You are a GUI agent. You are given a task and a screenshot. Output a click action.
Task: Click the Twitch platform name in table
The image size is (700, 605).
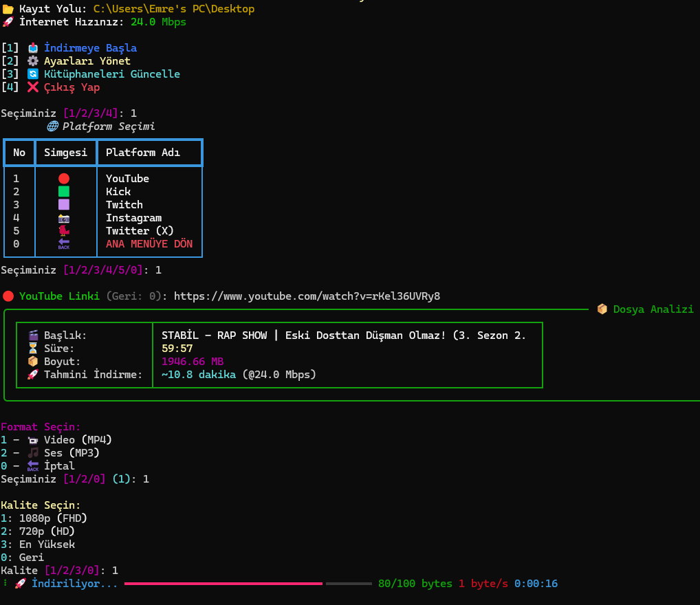pyautogui.click(x=124, y=204)
